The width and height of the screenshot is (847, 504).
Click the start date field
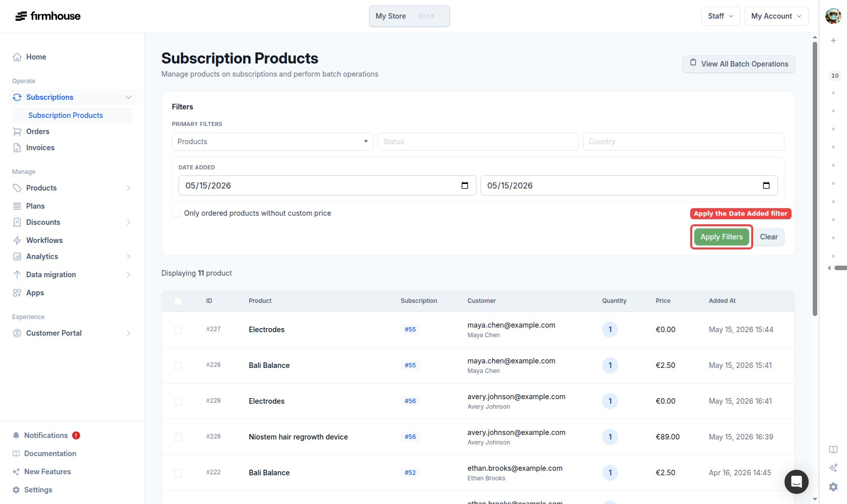(327, 185)
